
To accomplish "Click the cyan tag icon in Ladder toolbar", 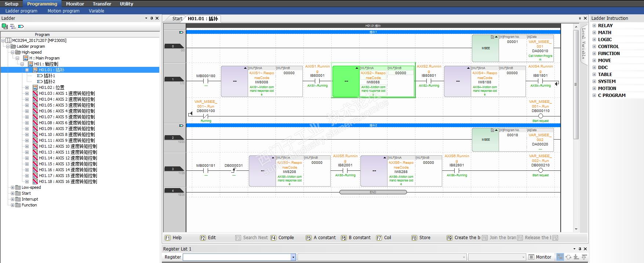I will [x=21, y=26].
